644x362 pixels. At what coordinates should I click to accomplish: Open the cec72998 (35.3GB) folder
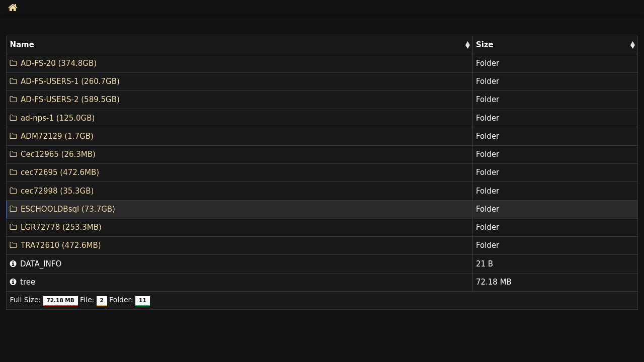(57, 191)
